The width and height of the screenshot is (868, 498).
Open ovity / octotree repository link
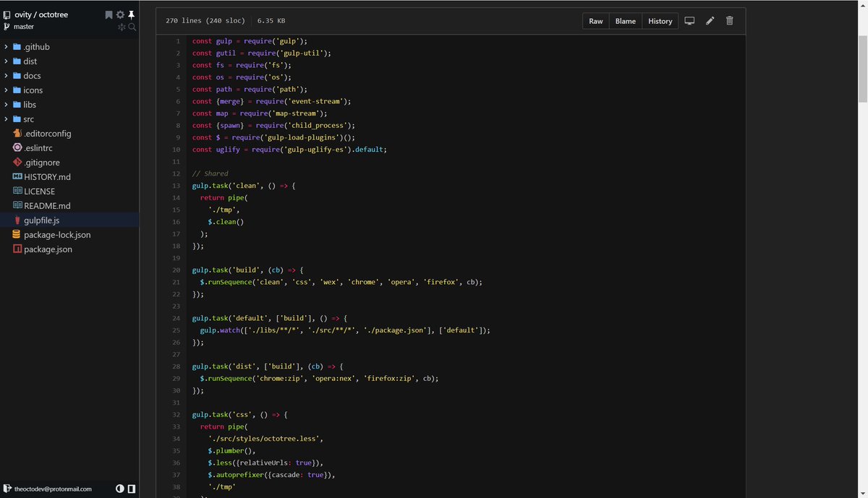(x=41, y=14)
